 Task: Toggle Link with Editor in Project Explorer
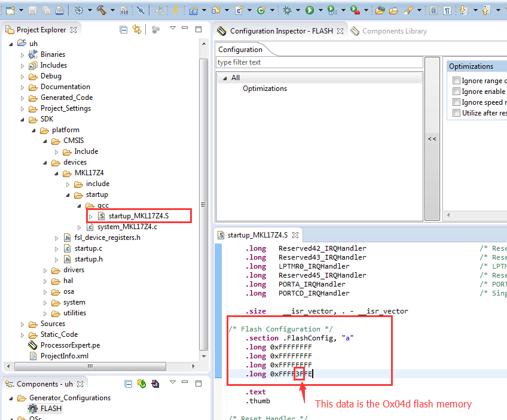[x=137, y=30]
